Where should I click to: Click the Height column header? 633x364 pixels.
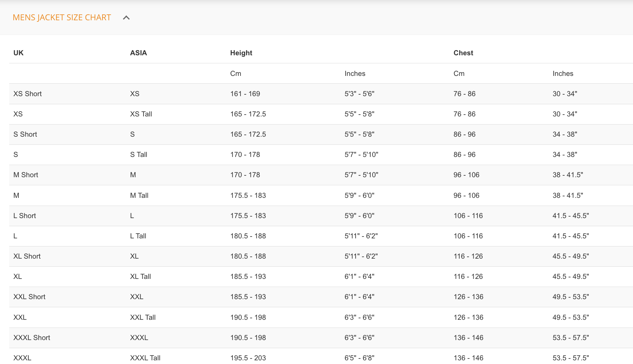[x=241, y=53]
